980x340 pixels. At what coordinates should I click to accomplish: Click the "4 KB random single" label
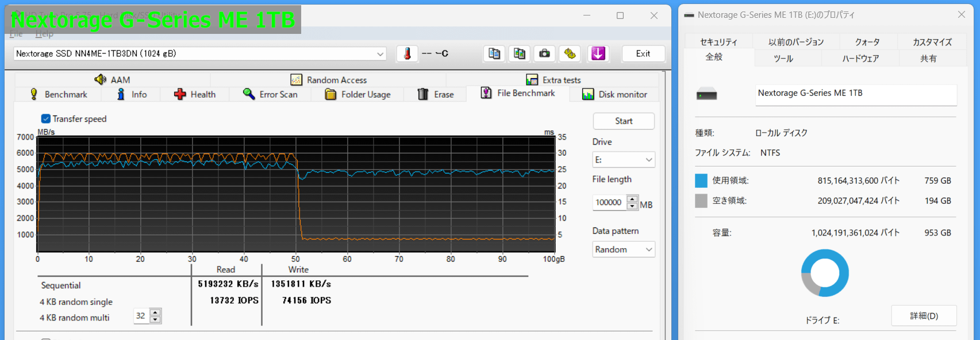[76, 302]
